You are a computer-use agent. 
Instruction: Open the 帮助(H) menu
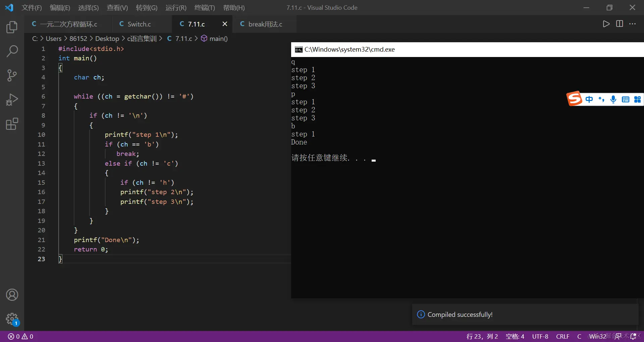[234, 7]
